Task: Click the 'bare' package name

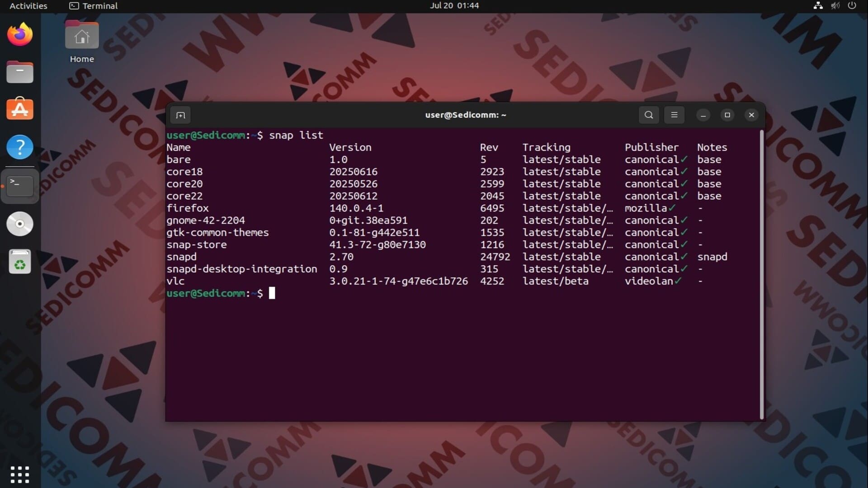Action: click(x=179, y=160)
